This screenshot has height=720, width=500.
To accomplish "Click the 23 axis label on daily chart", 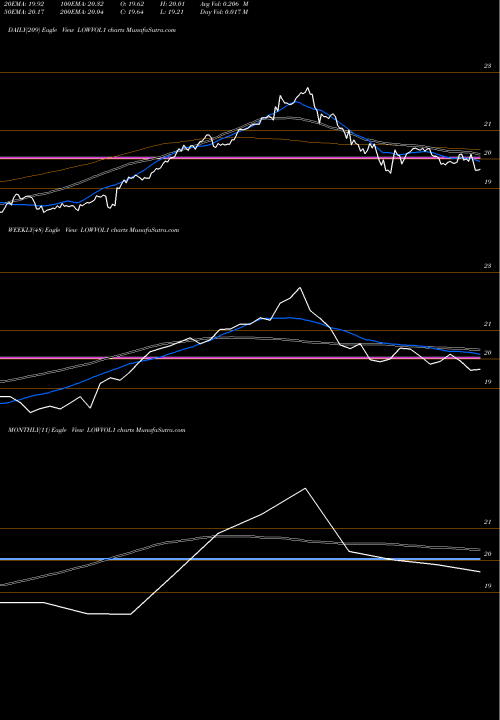I will [487, 66].
